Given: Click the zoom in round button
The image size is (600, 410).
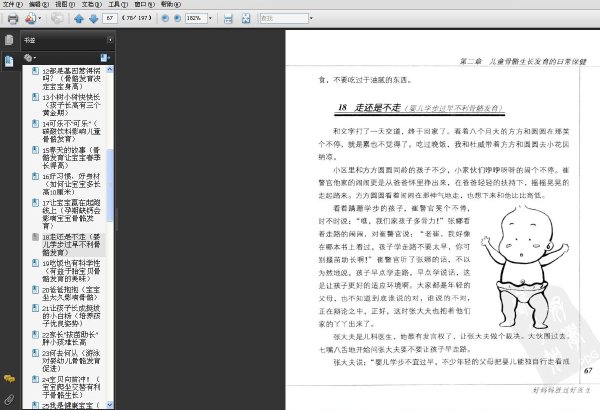Looking at the screenshot, I should (x=178, y=18).
